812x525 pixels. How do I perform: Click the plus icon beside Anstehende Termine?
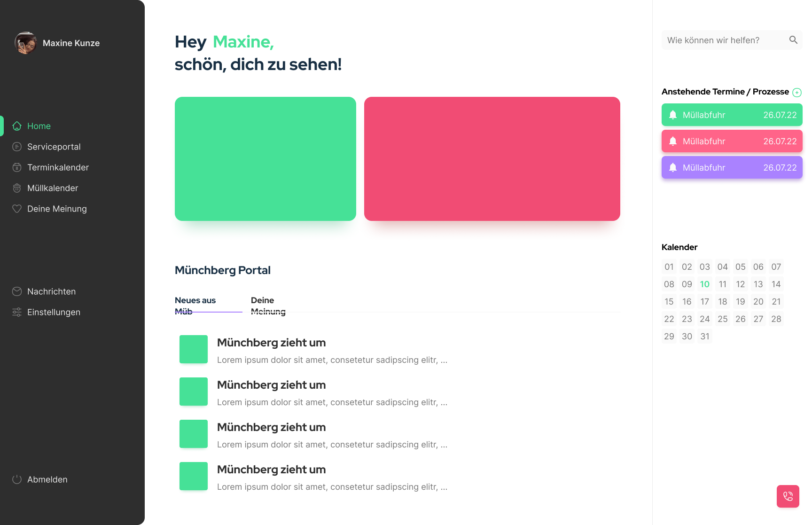797,93
